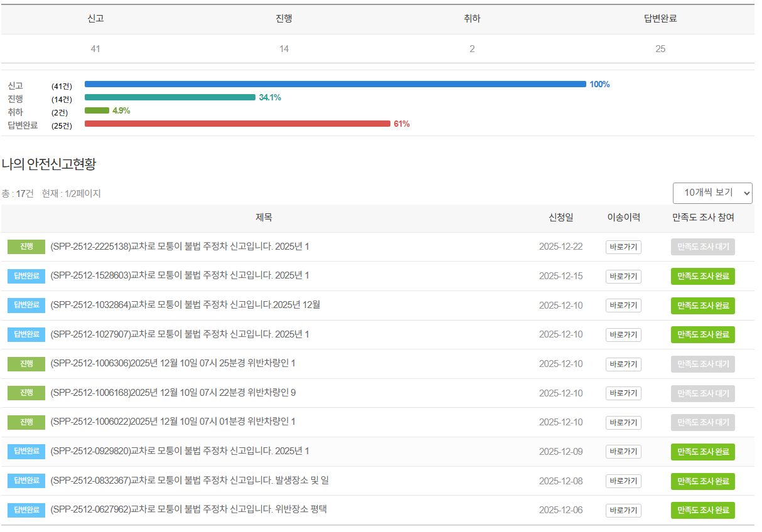Click the teal 진행 34.1% bar
The image size is (762, 532).
pyautogui.click(x=169, y=97)
